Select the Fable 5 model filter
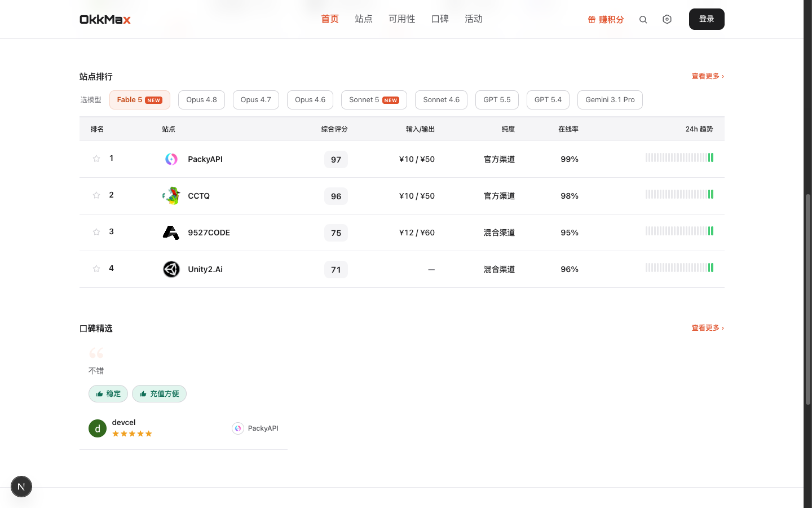This screenshot has width=812, height=508. [140, 100]
